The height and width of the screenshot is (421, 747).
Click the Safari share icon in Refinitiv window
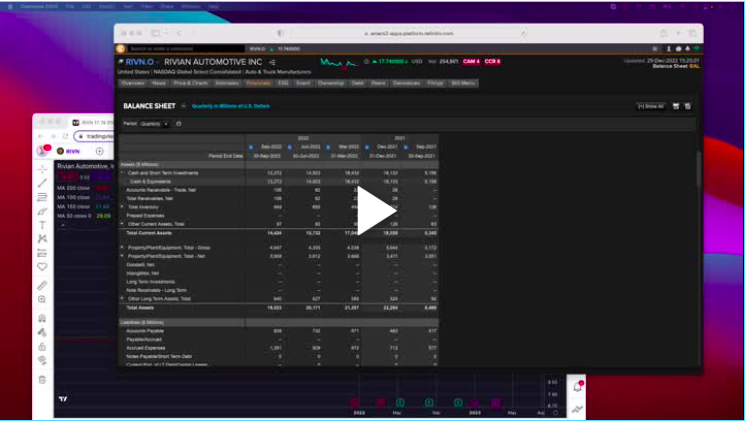click(664, 33)
